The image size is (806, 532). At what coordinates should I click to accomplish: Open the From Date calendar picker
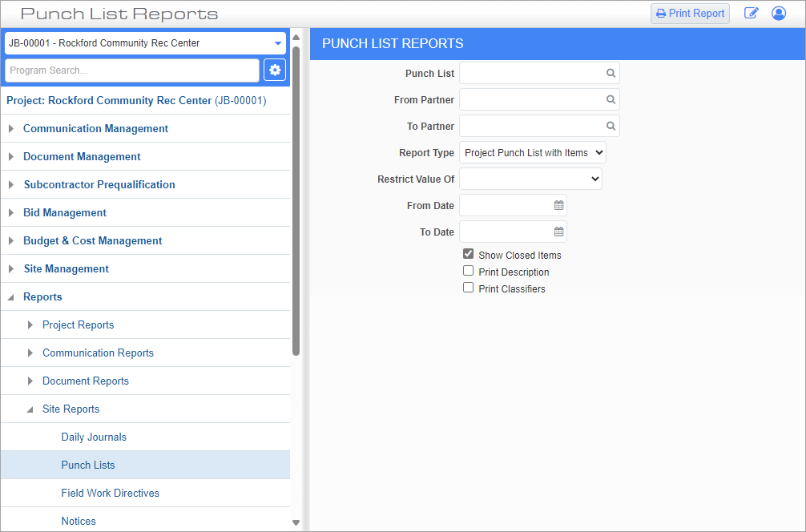tap(558, 206)
